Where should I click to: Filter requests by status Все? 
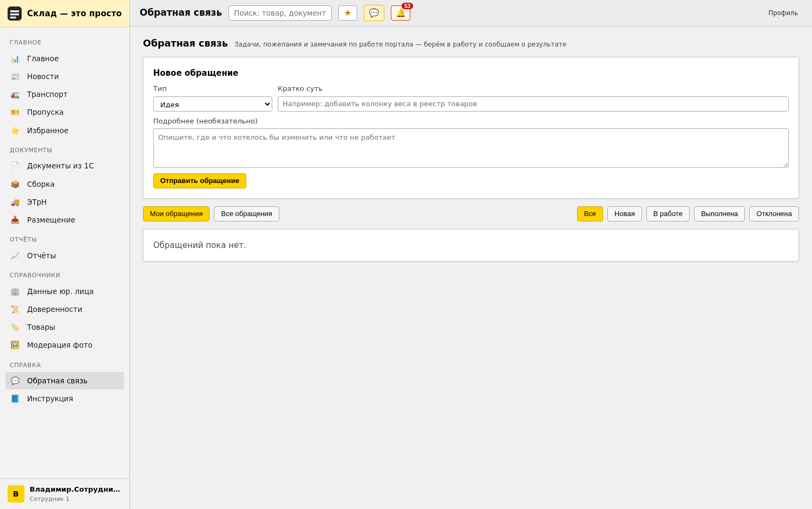click(590, 214)
